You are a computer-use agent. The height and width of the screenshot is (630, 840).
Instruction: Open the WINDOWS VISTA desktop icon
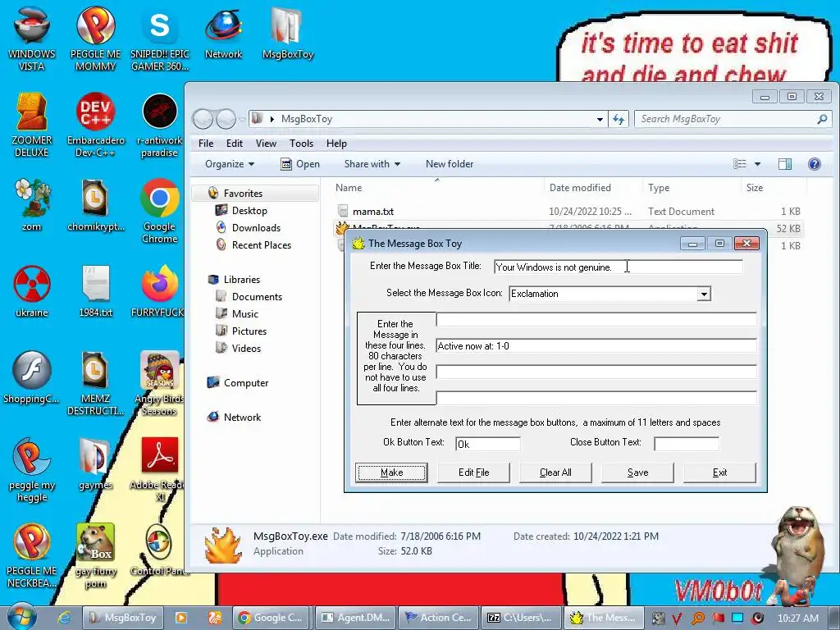tap(32, 39)
